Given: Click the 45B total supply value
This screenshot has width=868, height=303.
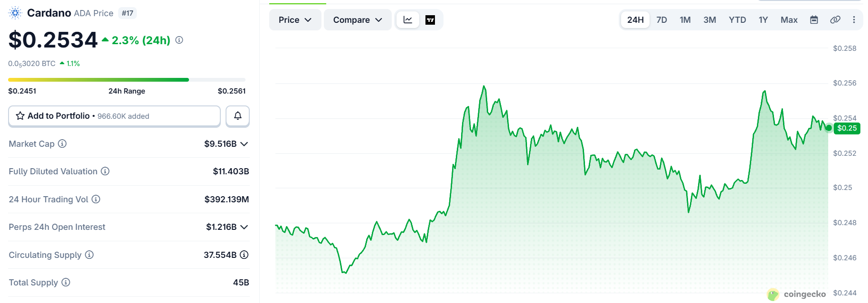Looking at the screenshot, I should coord(241,283).
